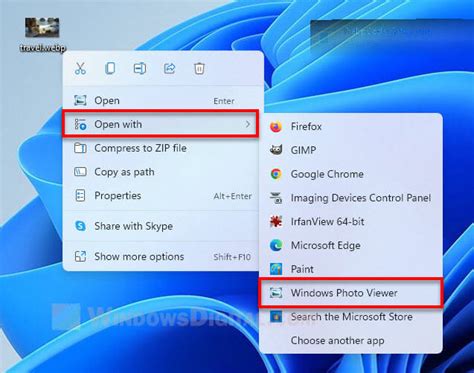The width and height of the screenshot is (474, 373).
Task: Select Google Chrome in Open with list
Action: coord(351,174)
